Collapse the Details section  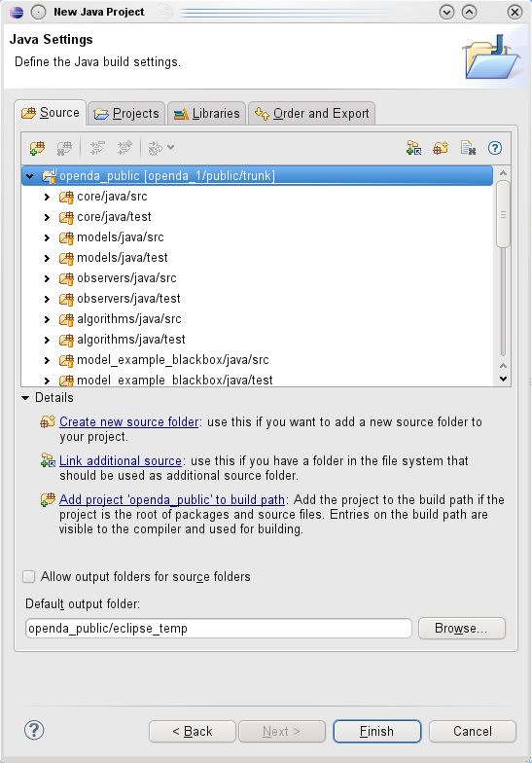[x=25, y=398]
